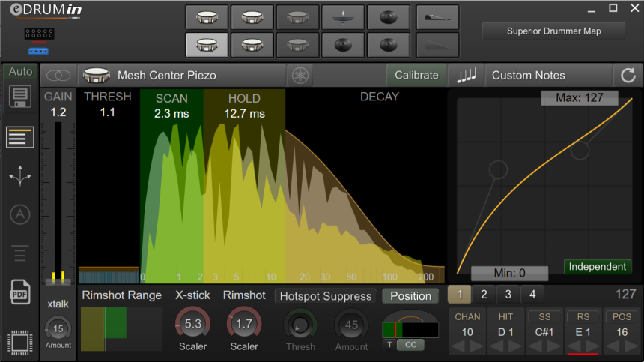This screenshot has height=362, width=644.
Task: Switch to curve tab 1
Action: click(460, 295)
